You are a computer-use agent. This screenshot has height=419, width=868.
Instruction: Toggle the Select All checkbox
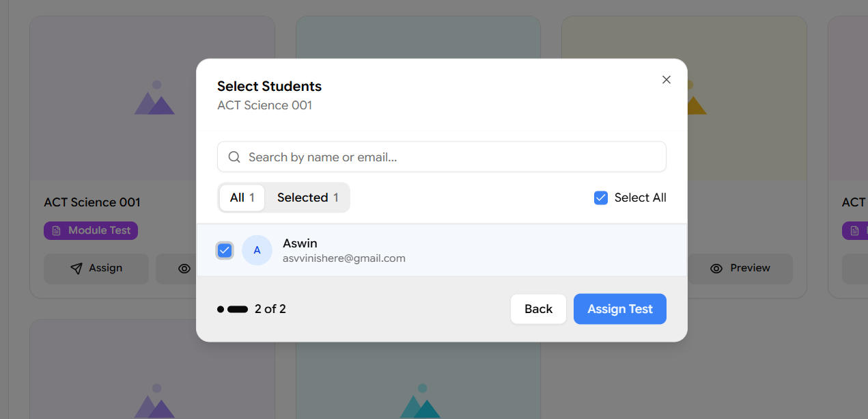coord(601,198)
